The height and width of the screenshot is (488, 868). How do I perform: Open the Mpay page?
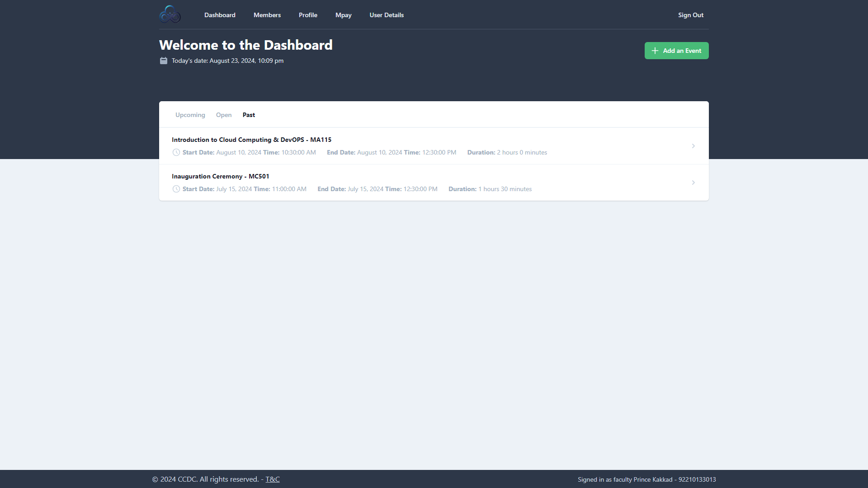click(x=344, y=15)
